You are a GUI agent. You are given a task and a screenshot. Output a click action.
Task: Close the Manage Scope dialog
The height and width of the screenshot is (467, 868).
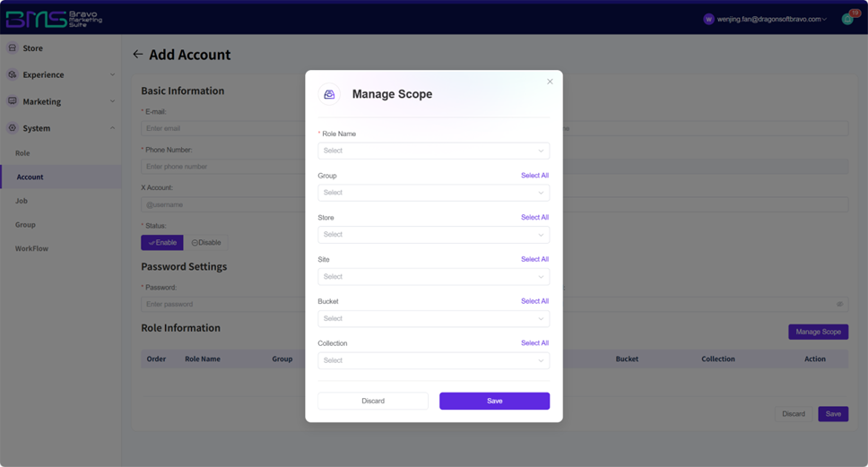[550, 82]
